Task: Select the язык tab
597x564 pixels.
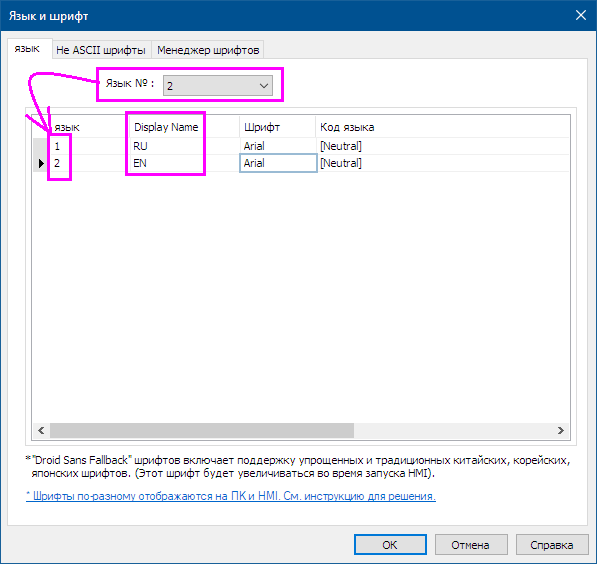Action: click(27, 49)
